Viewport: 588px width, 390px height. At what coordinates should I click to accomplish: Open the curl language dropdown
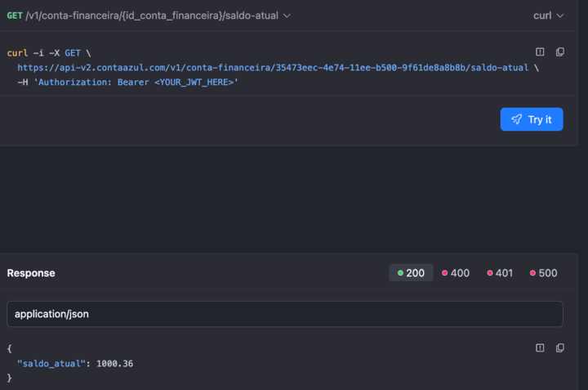(x=548, y=16)
